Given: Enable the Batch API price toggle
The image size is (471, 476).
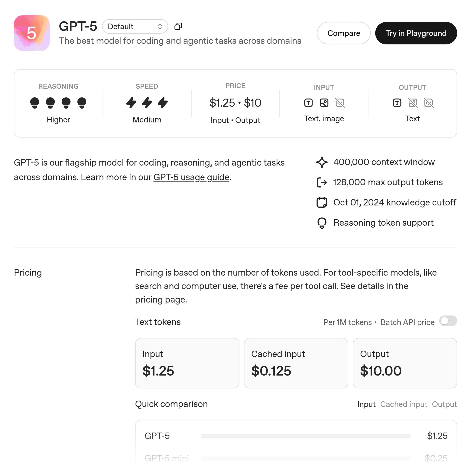Looking at the screenshot, I should pos(448,321).
